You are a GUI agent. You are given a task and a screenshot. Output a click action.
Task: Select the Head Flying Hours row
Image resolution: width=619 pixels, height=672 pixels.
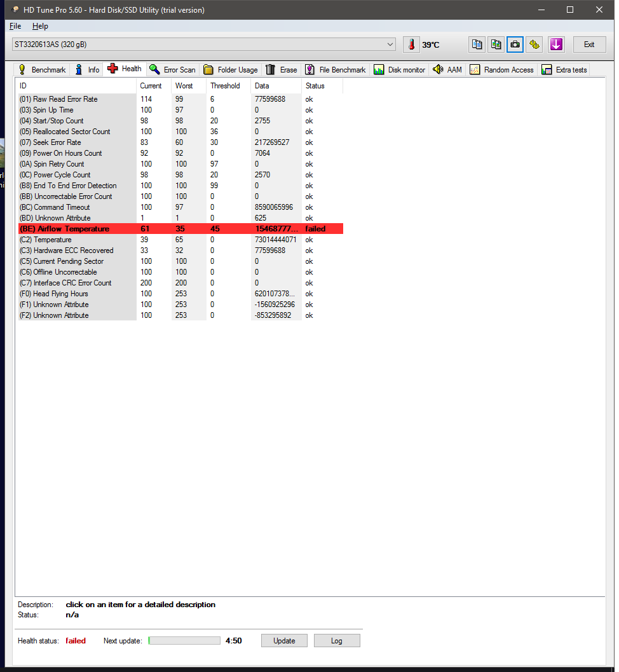[180, 294]
